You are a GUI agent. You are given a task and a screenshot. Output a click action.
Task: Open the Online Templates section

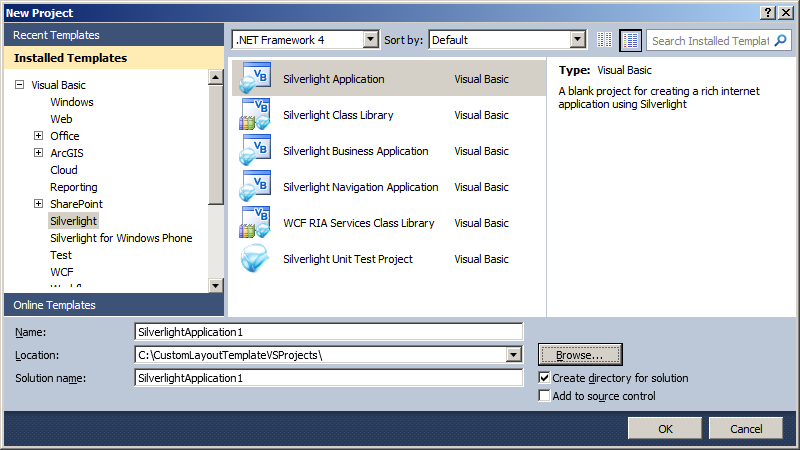pyautogui.click(x=114, y=305)
